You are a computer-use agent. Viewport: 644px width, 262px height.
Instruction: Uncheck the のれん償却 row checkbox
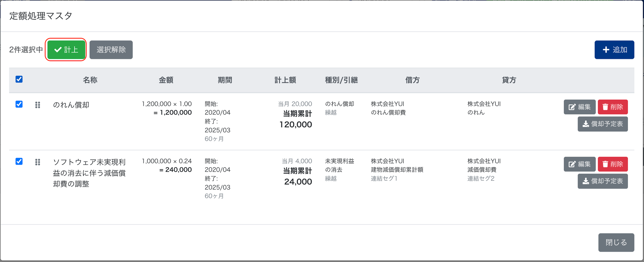(x=19, y=104)
